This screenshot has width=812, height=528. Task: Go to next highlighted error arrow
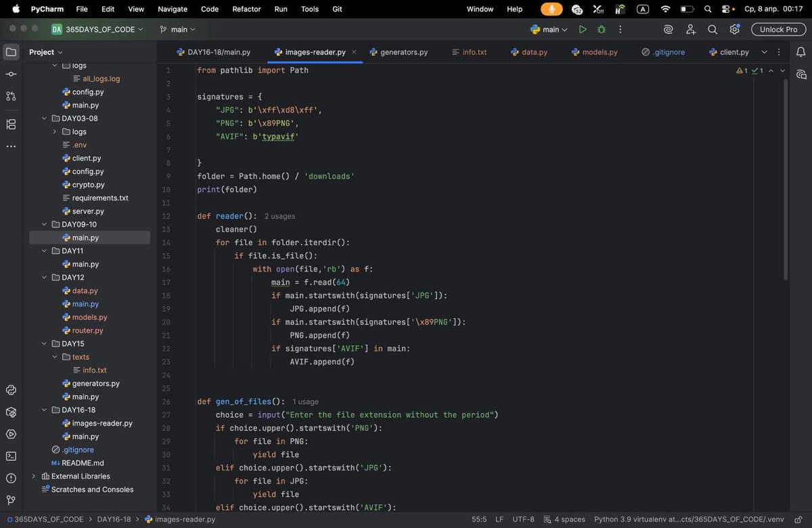pyautogui.click(x=783, y=70)
